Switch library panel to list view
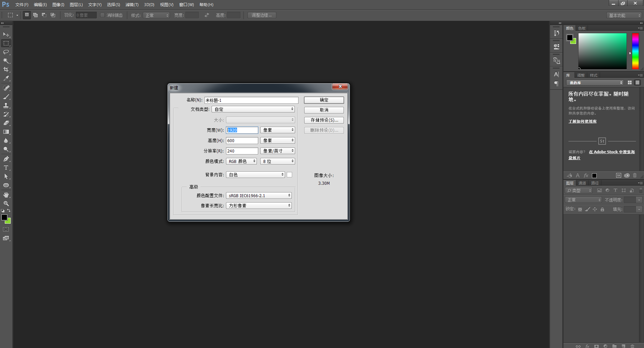This screenshot has height=348, width=644. tap(637, 83)
